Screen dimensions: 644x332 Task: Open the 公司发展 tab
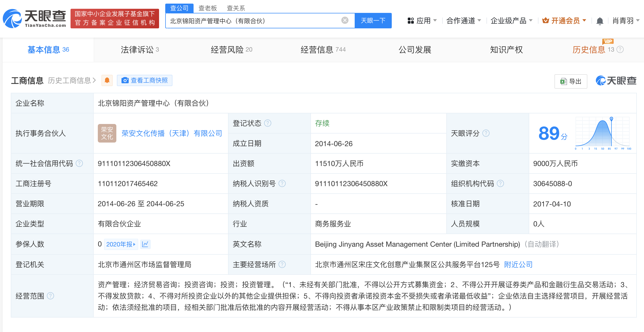[415, 49]
